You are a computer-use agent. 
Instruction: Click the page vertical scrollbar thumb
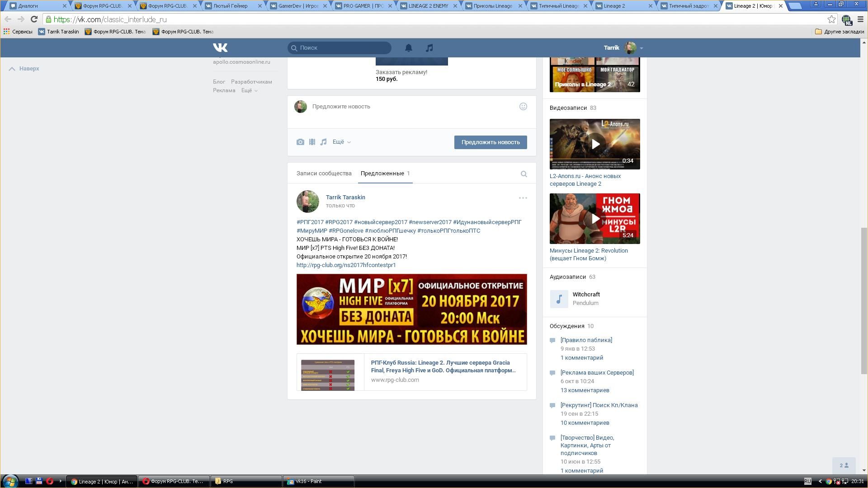pos(864,300)
